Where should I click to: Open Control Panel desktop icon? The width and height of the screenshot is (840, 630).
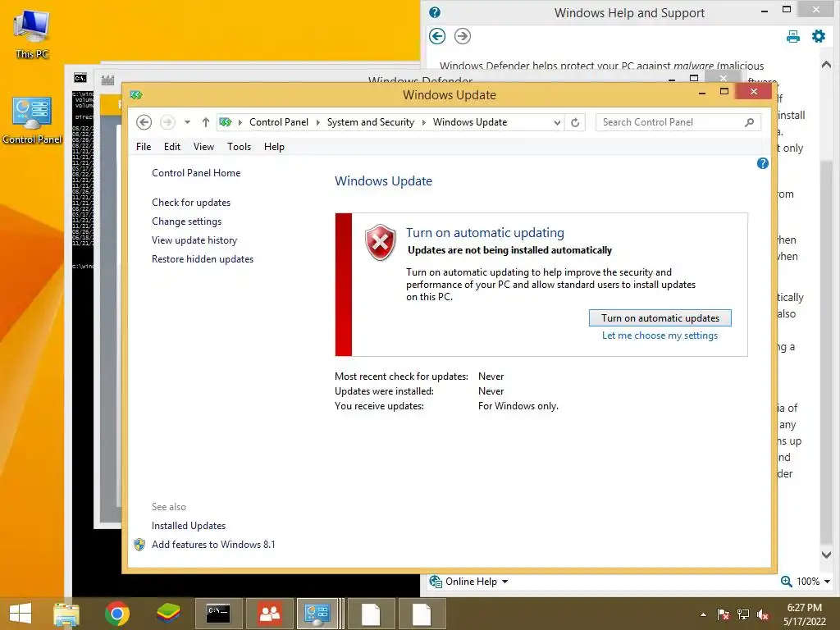pyautogui.click(x=32, y=121)
